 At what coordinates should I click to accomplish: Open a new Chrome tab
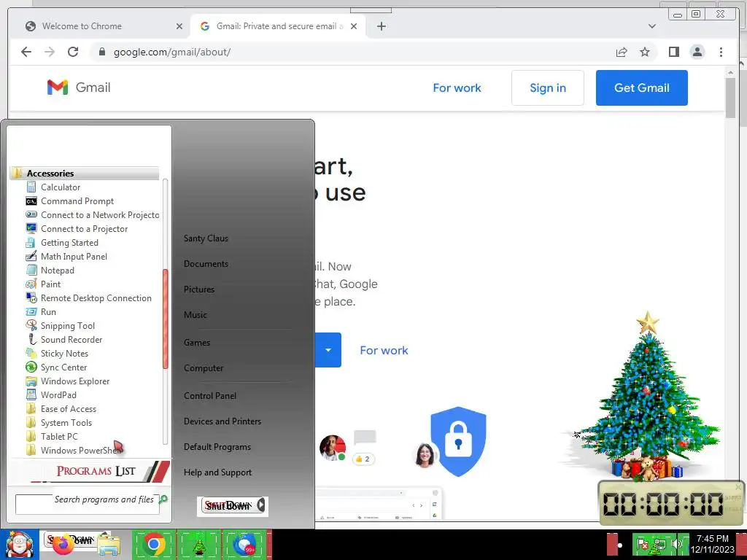click(381, 26)
